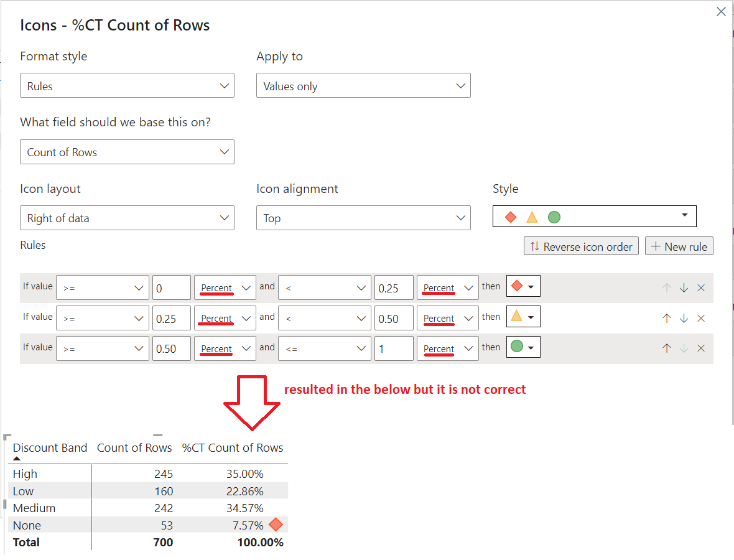
Task: Open second rule's minimum Percent unit dropdown
Action: pos(225,318)
